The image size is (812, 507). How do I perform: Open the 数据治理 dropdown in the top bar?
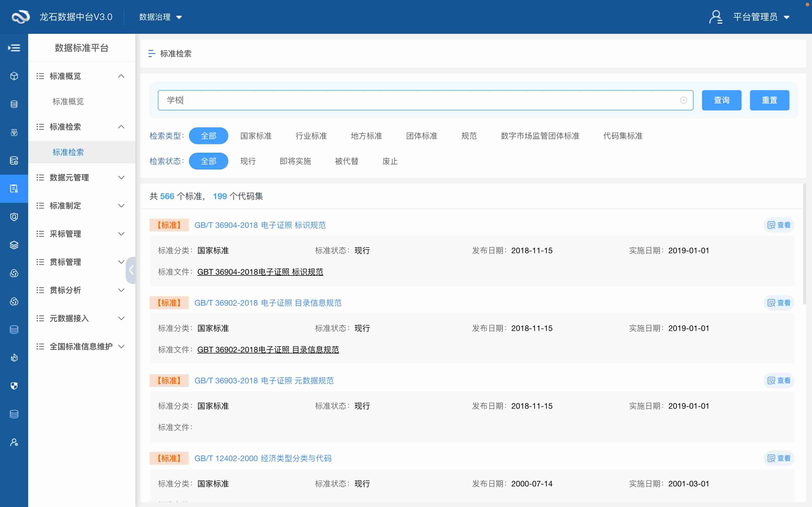click(x=160, y=17)
